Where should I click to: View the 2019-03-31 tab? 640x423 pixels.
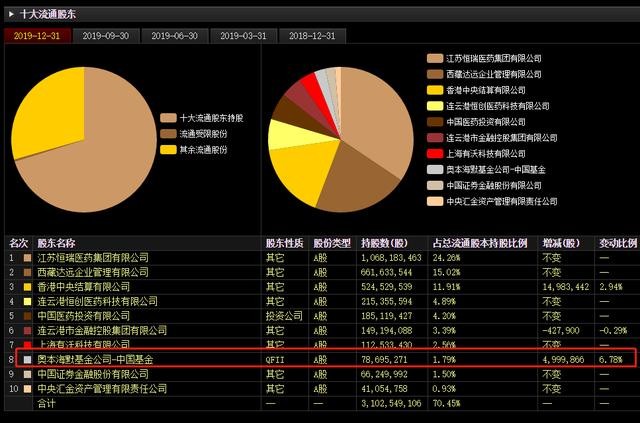pyautogui.click(x=243, y=36)
